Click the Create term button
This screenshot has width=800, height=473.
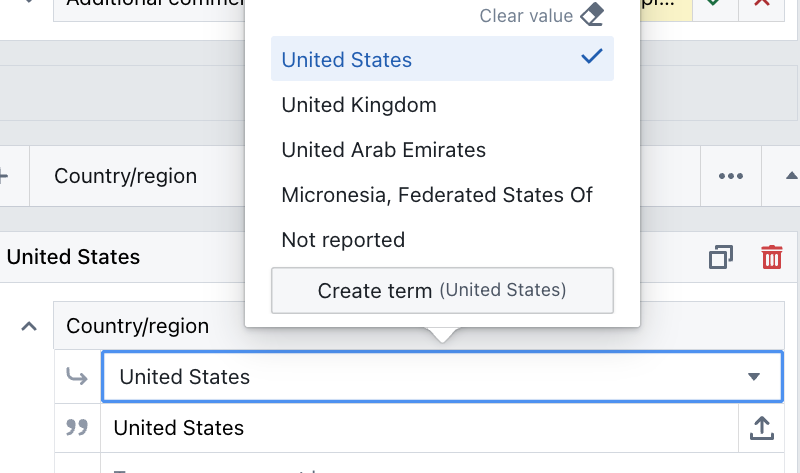tap(442, 291)
